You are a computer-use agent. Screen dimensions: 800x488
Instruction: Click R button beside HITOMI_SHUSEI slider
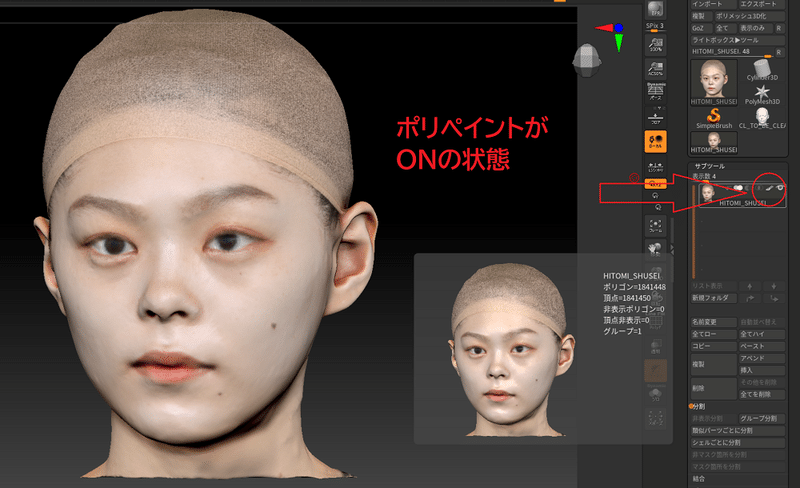coord(779,52)
